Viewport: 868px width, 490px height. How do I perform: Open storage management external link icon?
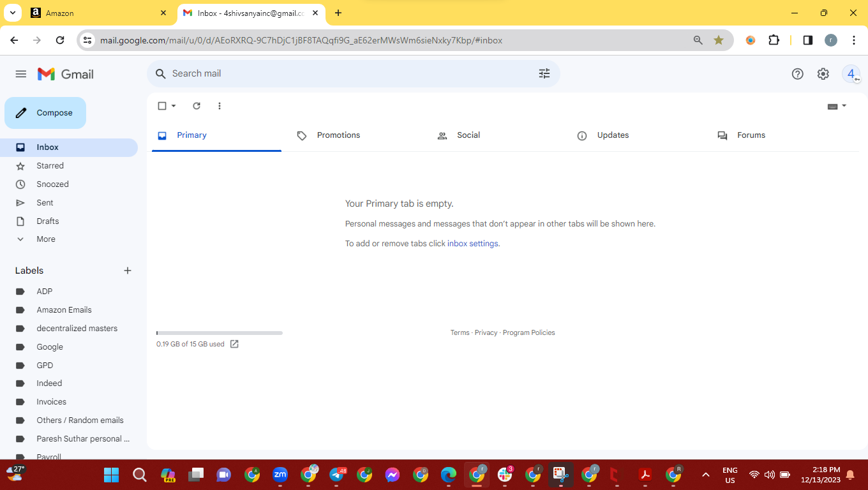(234, 344)
